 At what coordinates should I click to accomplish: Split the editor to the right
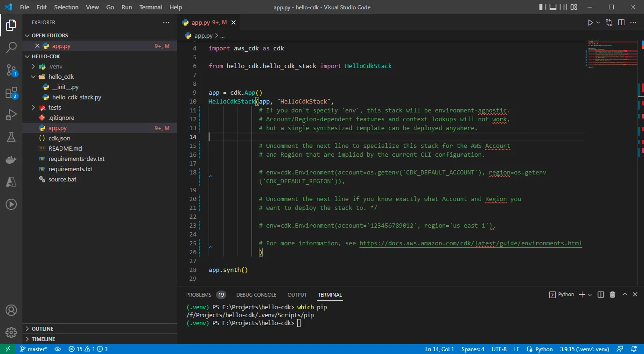point(621,22)
